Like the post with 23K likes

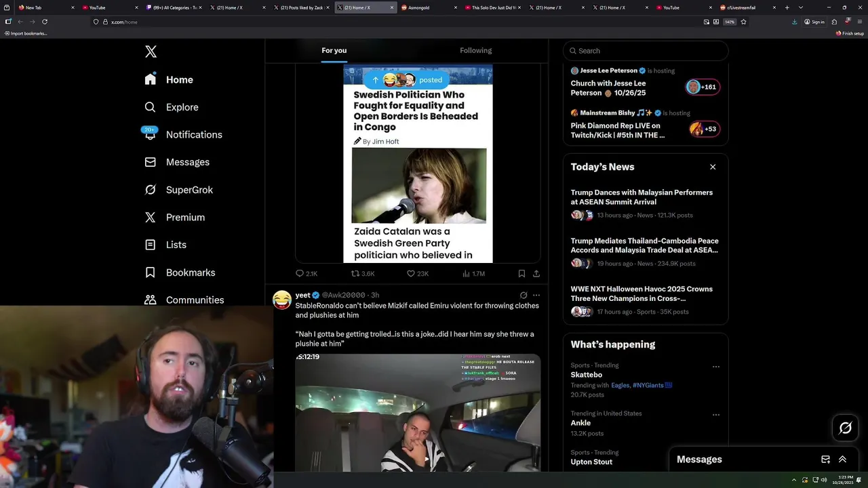click(417, 274)
